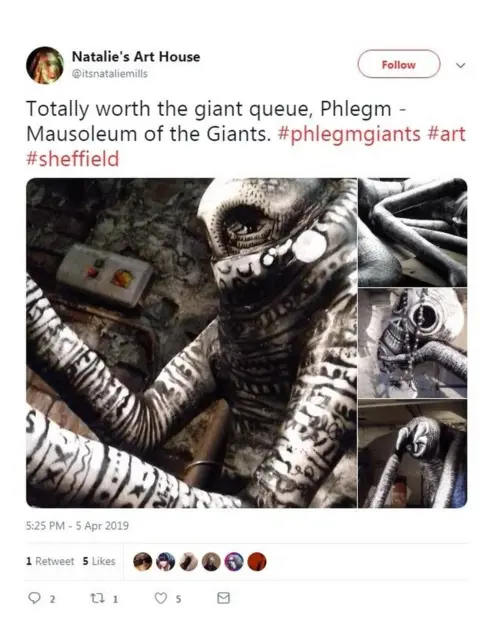Open the bottom-right giant hand thumbnail
480x639 pixels.
coord(412,454)
